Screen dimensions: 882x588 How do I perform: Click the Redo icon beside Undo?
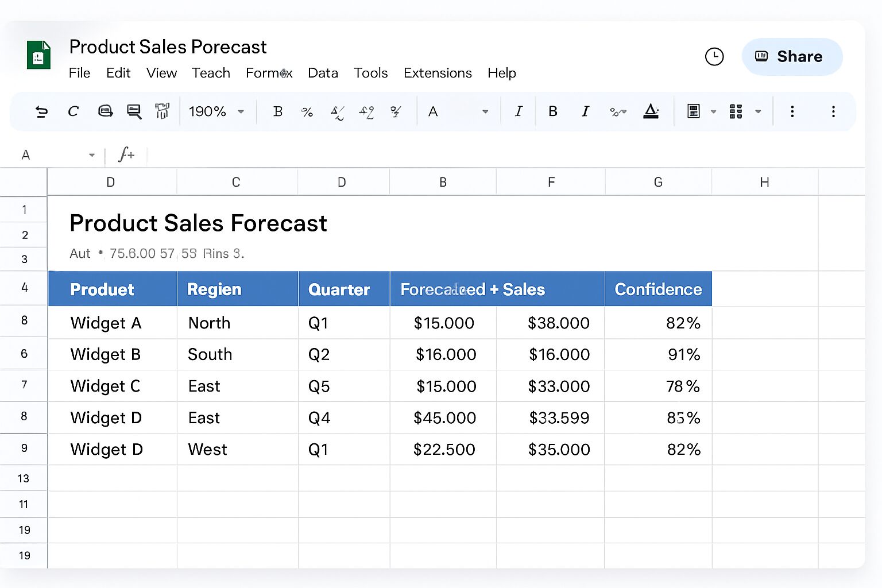[73, 111]
